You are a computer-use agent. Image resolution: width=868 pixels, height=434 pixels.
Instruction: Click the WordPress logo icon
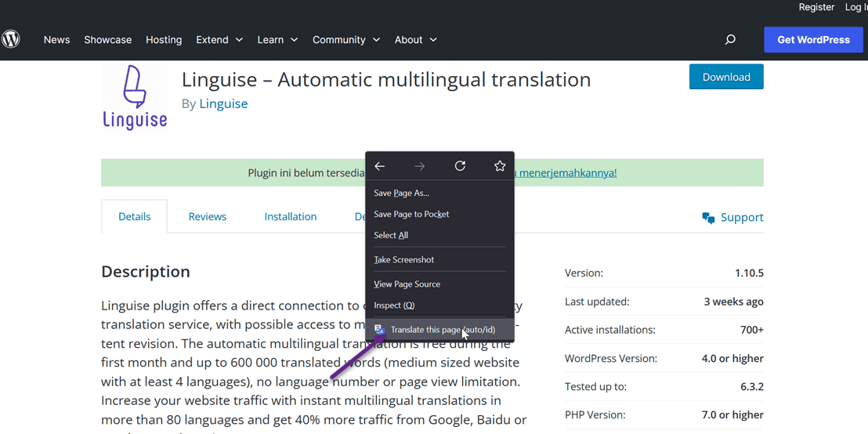tap(10, 39)
